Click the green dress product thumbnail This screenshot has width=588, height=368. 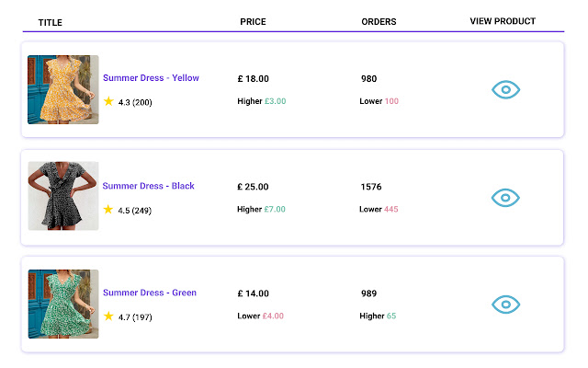[x=63, y=304]
